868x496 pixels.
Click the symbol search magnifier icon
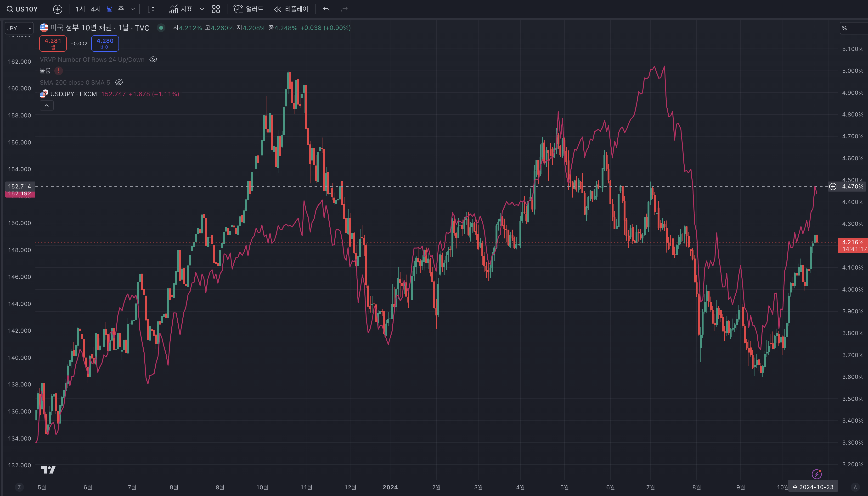10,9
